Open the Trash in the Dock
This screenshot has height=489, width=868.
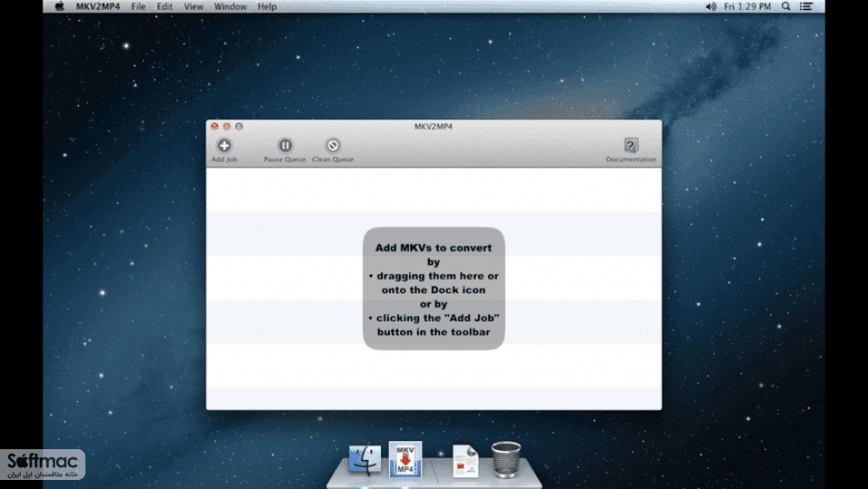(x=506, y=460)
